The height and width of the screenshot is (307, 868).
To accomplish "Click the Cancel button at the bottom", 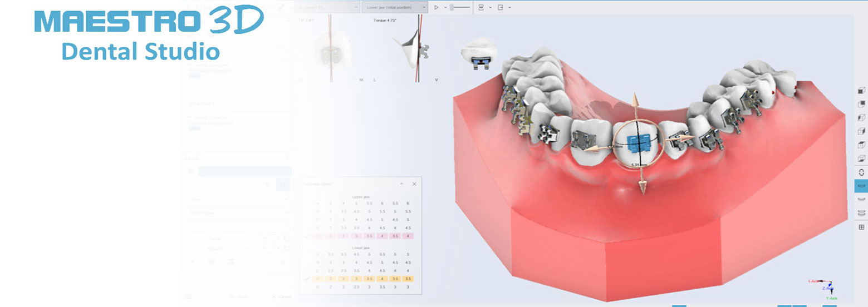I will [281, 297].
